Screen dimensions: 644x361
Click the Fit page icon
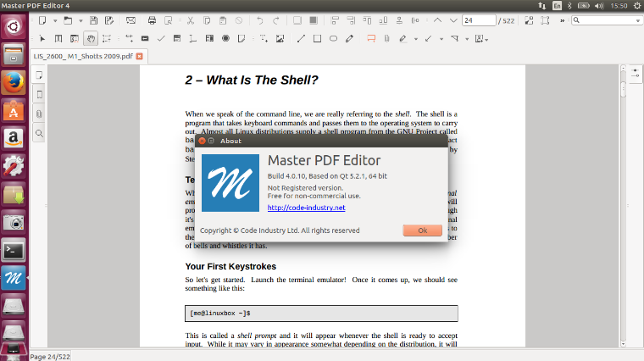pyautogui.click(x=545, y=20)
